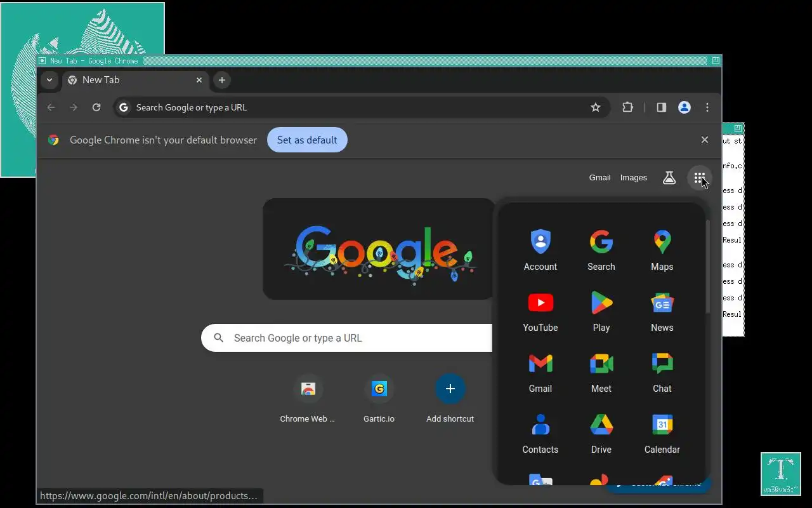Click the Google G icon in address bar
The image size is (812, 508).
(x=124, y=107)
